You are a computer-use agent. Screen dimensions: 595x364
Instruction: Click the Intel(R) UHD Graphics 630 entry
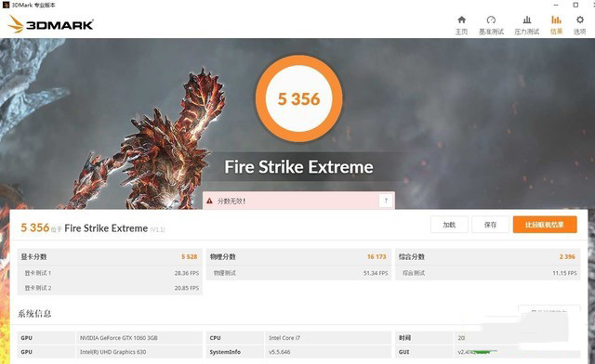pos(112,352)
